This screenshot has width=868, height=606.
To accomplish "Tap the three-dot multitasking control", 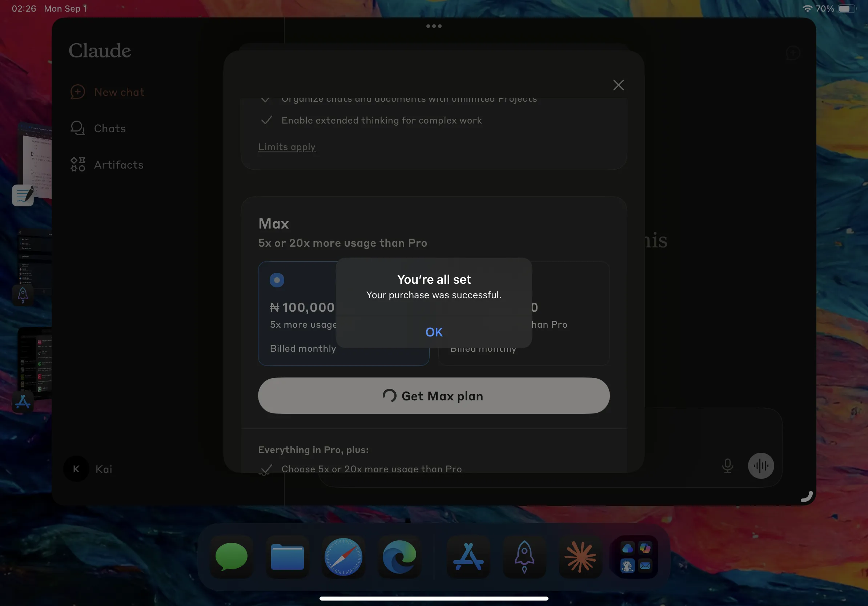I will click(x=434, y=26).
